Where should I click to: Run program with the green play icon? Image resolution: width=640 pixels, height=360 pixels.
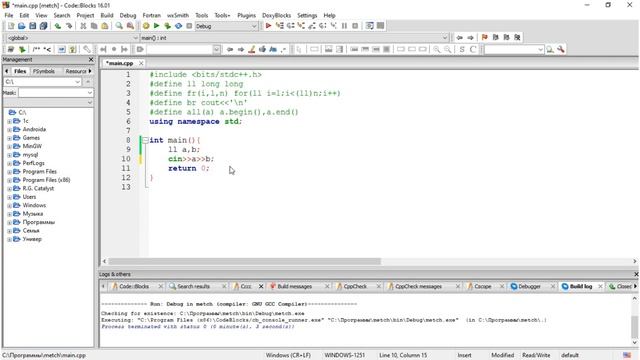click(156, 26)
